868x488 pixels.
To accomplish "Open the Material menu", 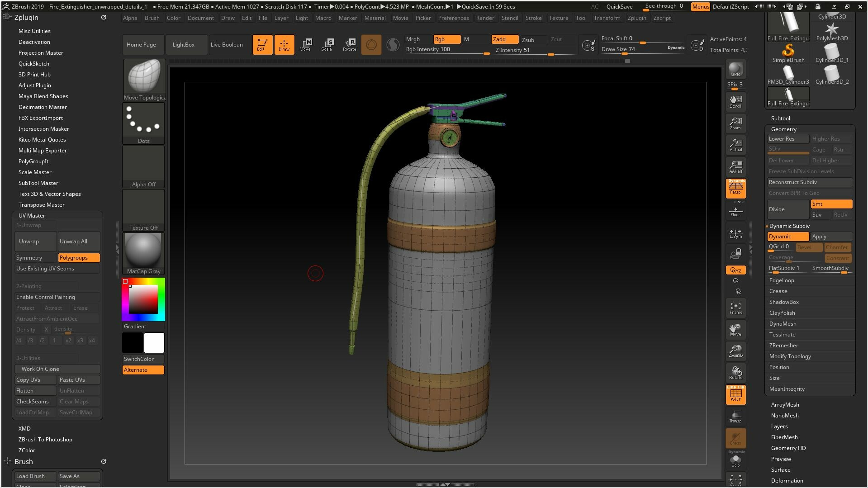I will [x=375, y=18].
